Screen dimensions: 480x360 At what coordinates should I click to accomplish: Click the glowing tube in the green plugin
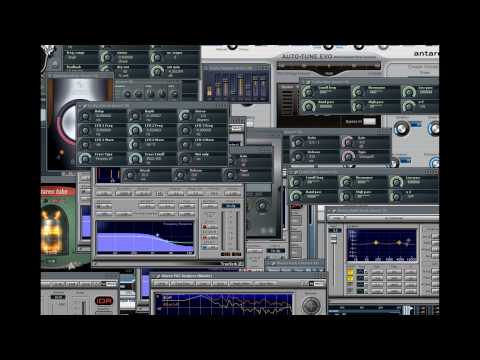coord(52,231)
